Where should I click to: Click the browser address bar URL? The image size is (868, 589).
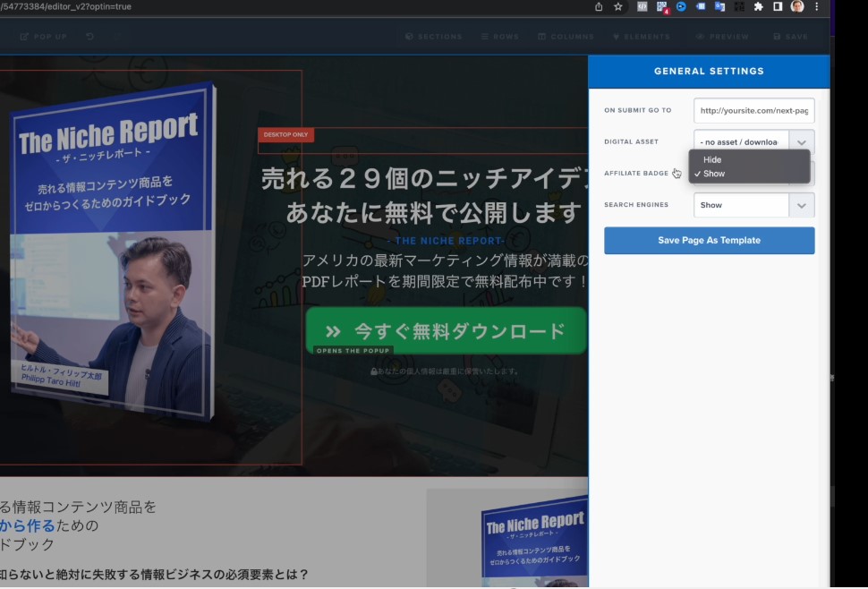[66, 6]
